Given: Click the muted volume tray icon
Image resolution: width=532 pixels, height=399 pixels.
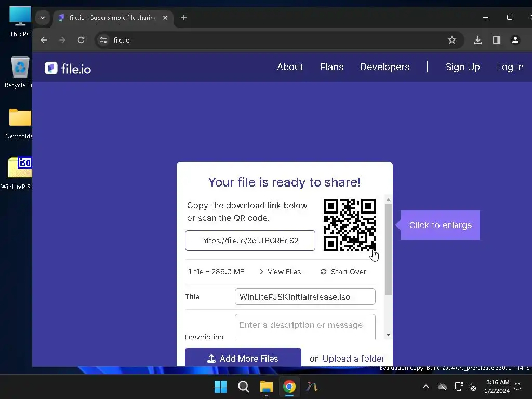Looking at the screenshot, I should tap(472, 387).
